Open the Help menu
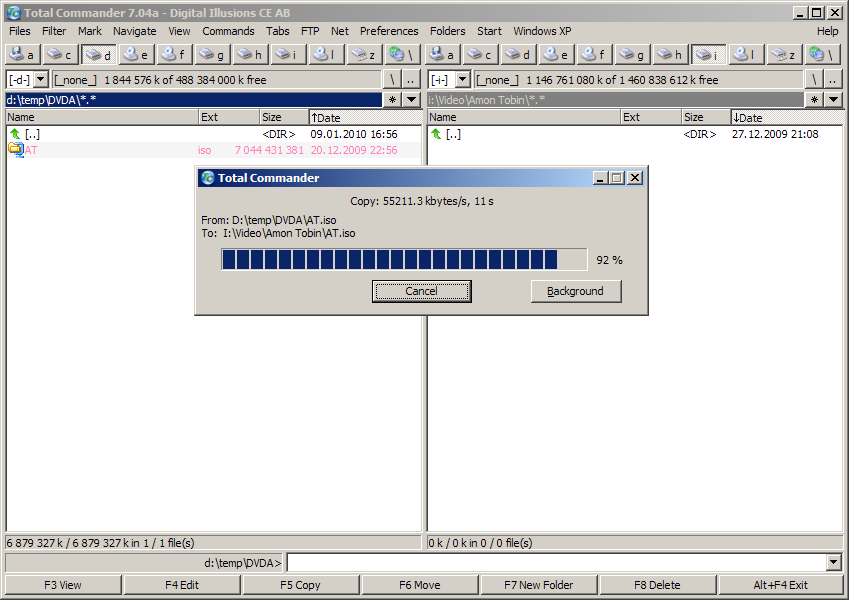The image size is (849, 600). tap(827, 31)
